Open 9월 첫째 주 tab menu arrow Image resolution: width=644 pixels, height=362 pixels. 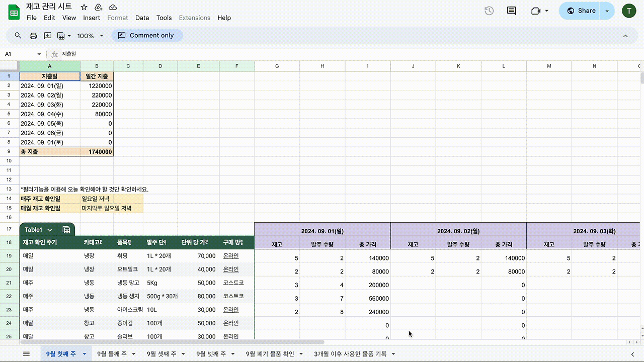click(85, 354)
